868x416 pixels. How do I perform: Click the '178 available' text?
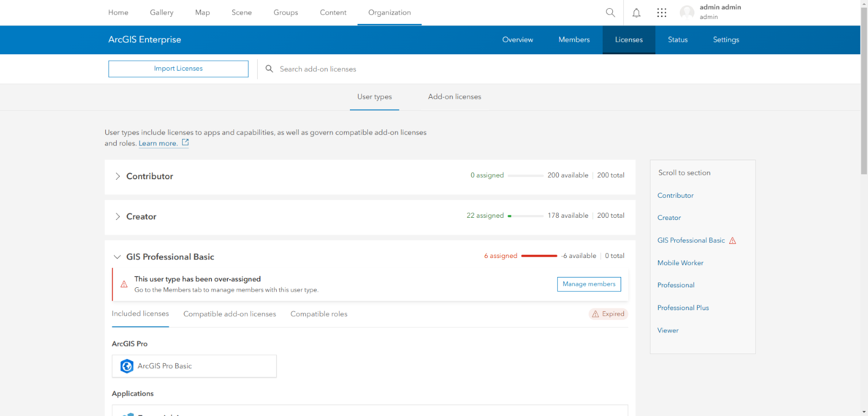568,216
